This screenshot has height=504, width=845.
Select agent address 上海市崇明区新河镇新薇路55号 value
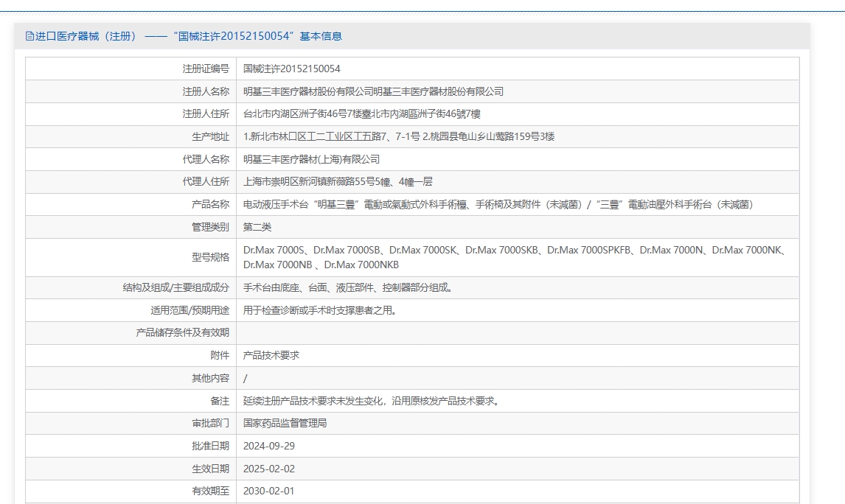point(338,182)
